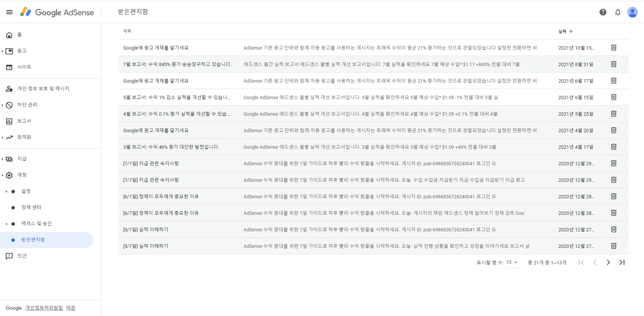Viewport: 644px width, 316px height.
Task: Open 보고서 in the sidebar
Action: pos(24,121)
